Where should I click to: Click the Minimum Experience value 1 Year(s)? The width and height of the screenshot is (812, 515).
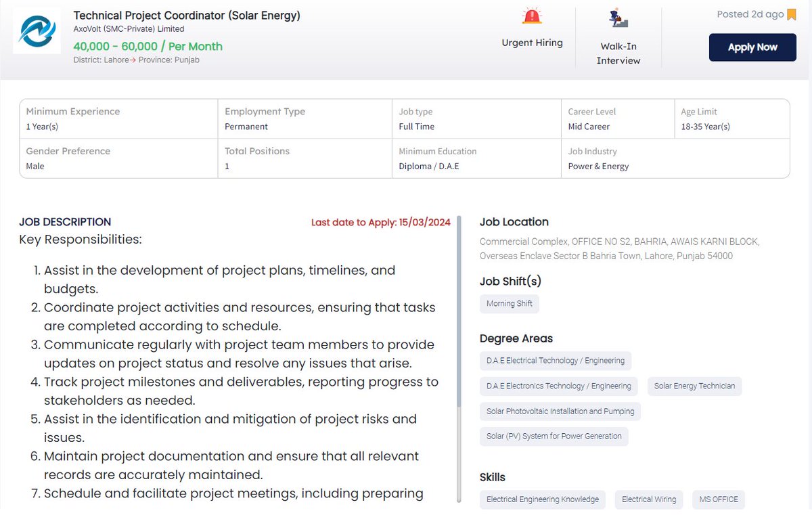tap(42, 127)
